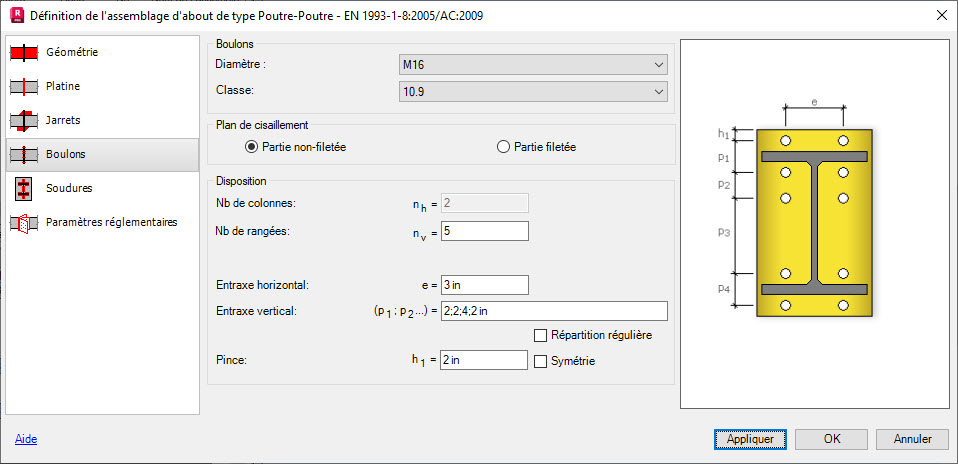Open the Platine section icon

tap(24, 87)
